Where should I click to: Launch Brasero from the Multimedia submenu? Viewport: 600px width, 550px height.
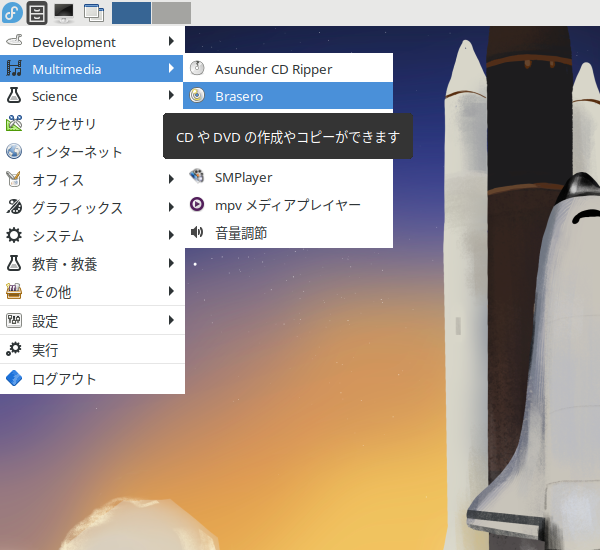(x=288, y=96)
